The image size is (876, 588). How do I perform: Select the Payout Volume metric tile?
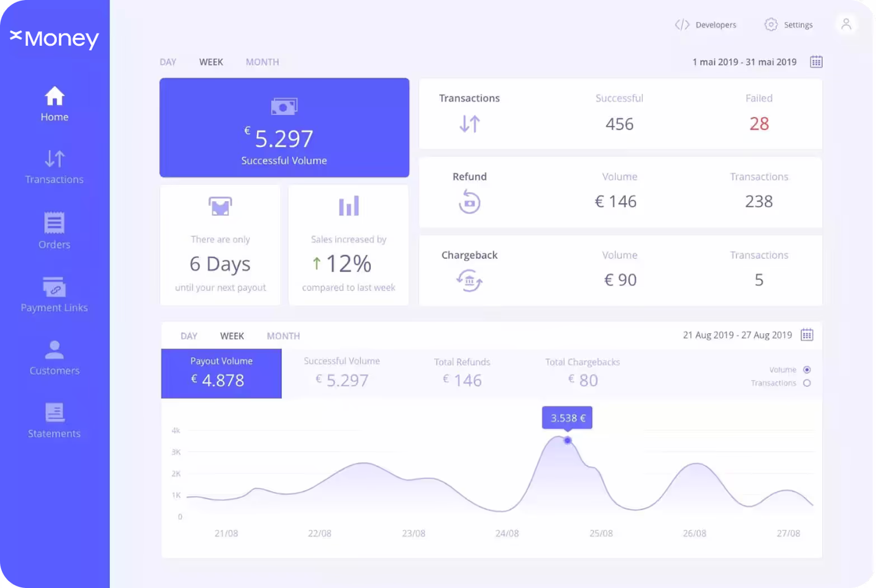click(222, 373)
